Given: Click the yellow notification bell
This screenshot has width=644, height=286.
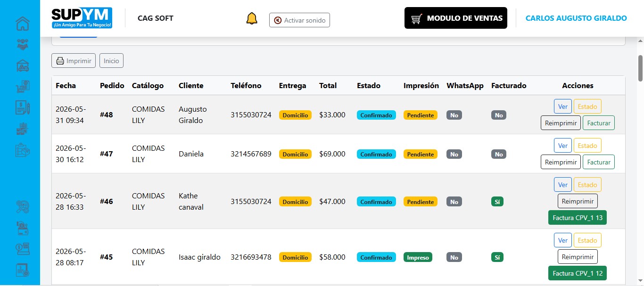Looking at the screenshot, I should point(252,18).
